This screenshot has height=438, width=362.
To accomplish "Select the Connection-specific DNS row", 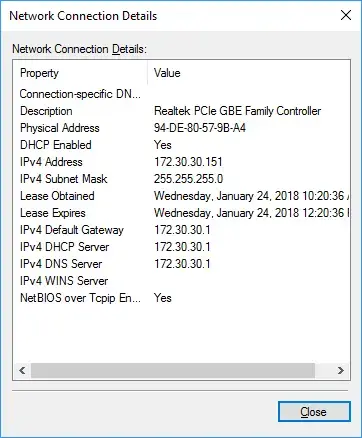I will (x=182, y=94).
